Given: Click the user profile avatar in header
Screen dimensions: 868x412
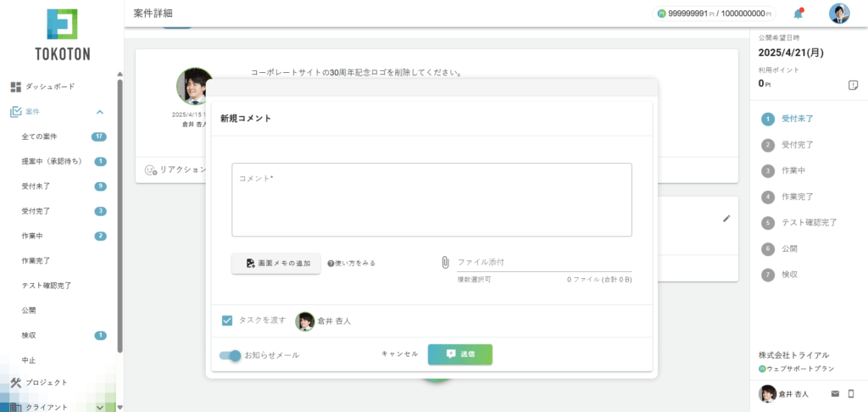Looking at the screenshot, I should tap(838, 14).
